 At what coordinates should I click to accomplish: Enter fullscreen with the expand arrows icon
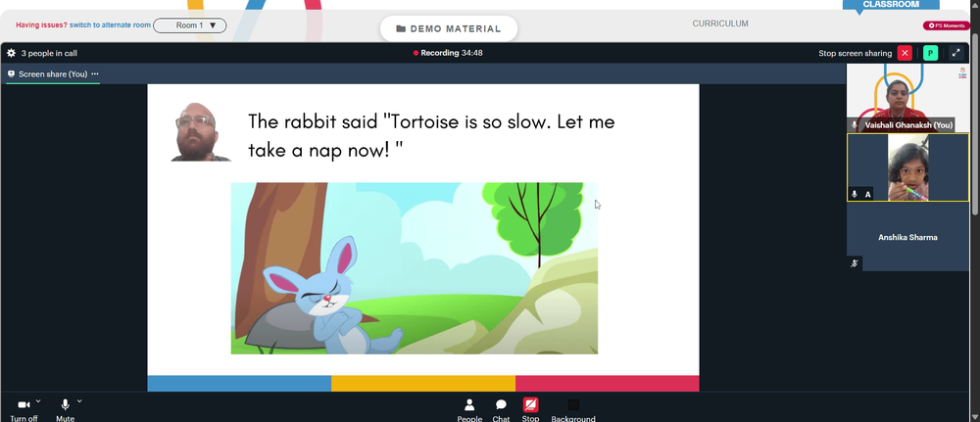tap(956, 53)
